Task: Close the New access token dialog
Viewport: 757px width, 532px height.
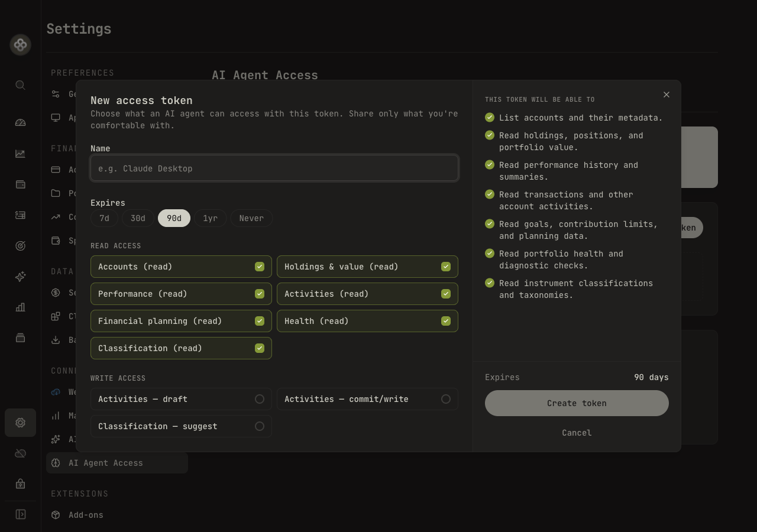Action: pos(667,95)
